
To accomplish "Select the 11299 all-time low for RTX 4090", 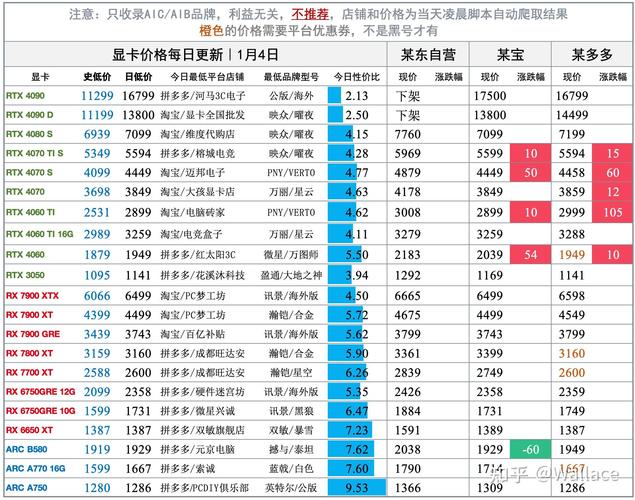I will pyautogui.click(x=97, y=96).
